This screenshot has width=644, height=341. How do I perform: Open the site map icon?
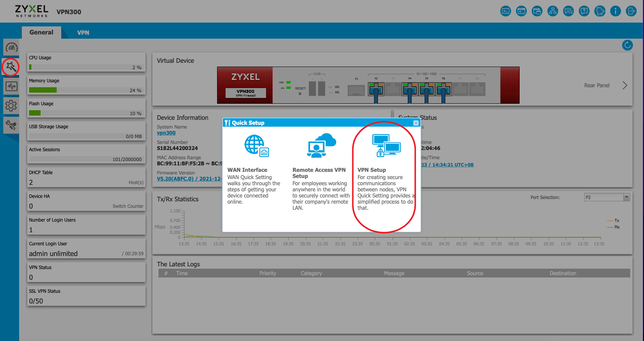click(x=553, y=11)
